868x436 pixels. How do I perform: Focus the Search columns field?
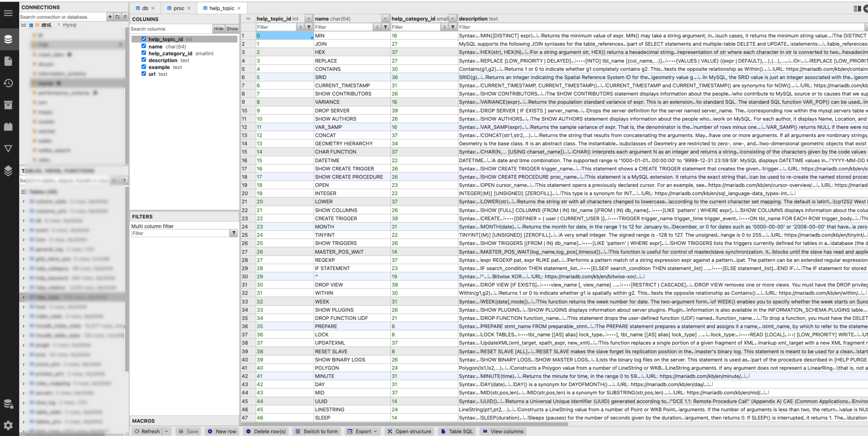171,29
